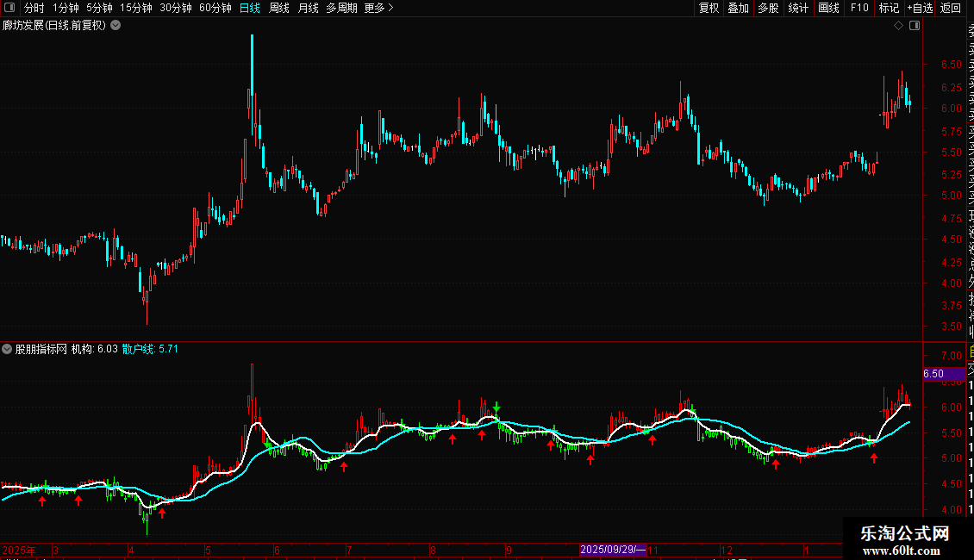Select the 30分钟 period
The image size is (974, 560).
click(176, 8)
